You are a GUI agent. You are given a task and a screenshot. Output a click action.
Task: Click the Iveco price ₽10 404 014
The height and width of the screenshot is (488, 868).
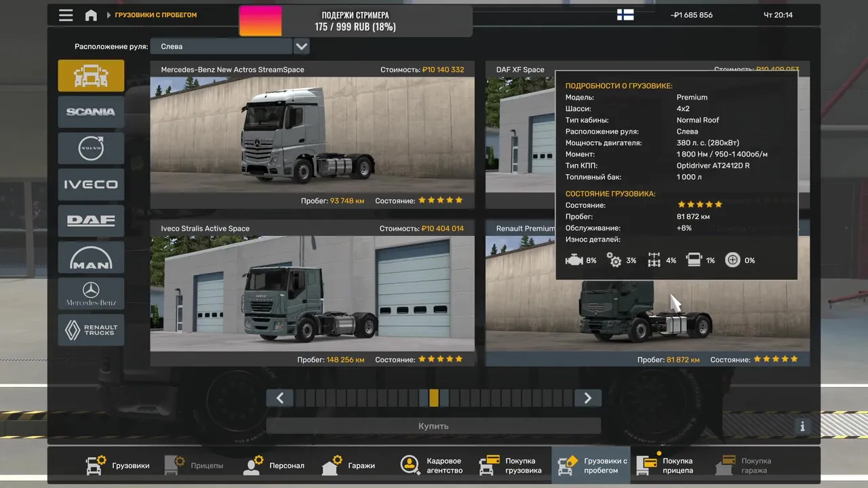[443, 228]
